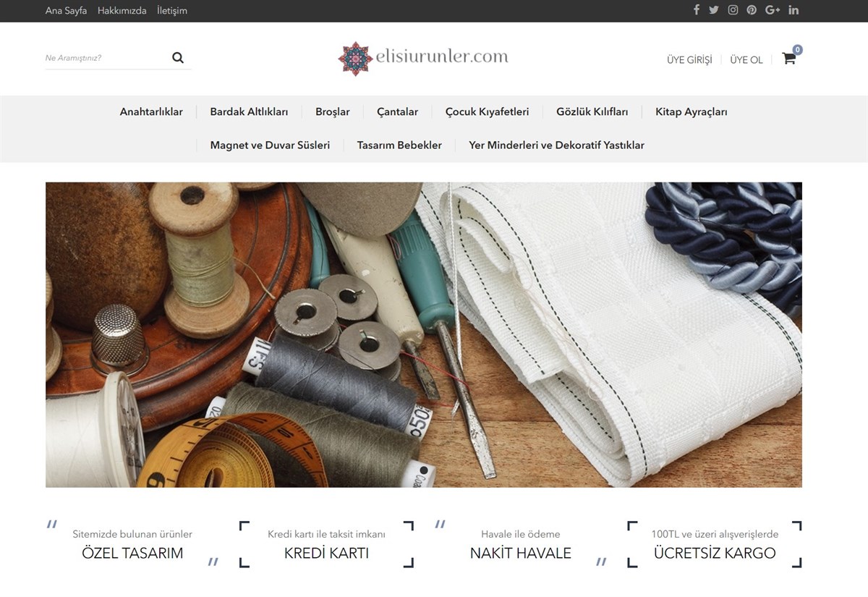The image size is (868, 597).
Task: Open the Twitter social icon
Action: pos(714,10)
